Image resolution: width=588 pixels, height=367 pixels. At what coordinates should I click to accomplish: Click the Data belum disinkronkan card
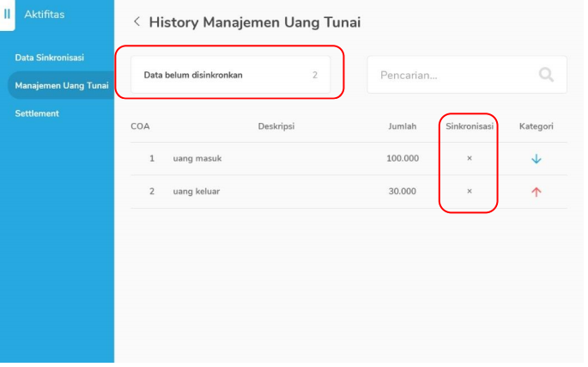(230, 75)
